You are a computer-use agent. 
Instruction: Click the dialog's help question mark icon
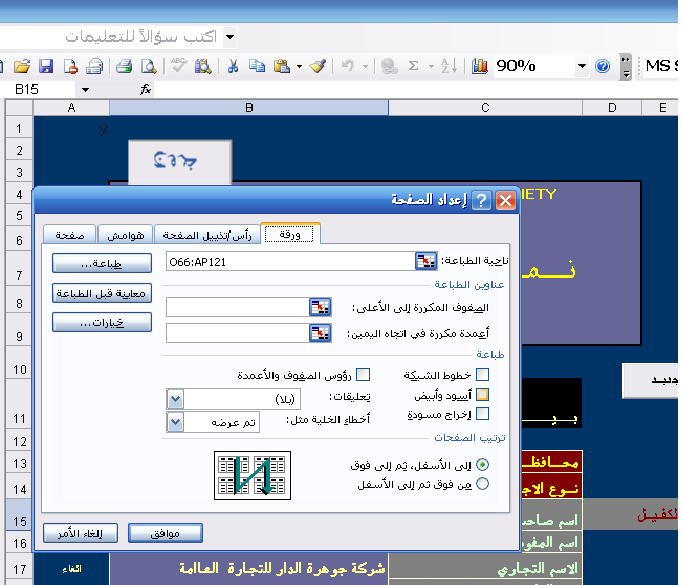point(481,200)
